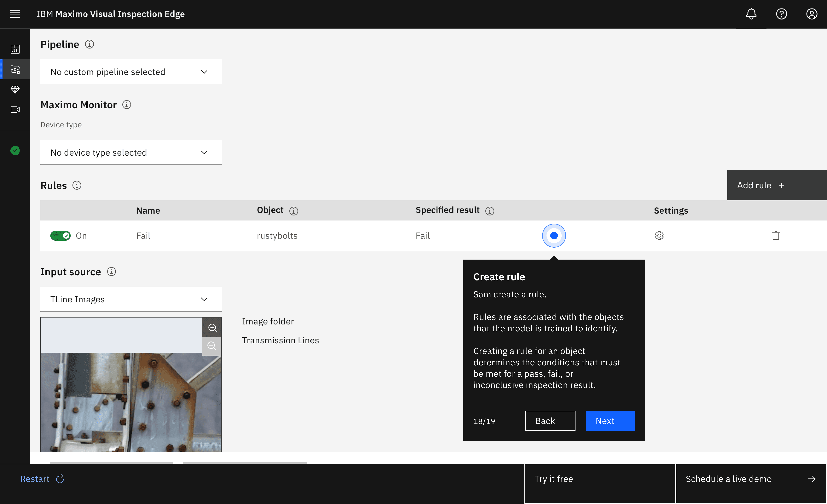The width and height of the screenshot is (827, 504).
Task: Open the help question mark icon
Action: click(781, 14)
